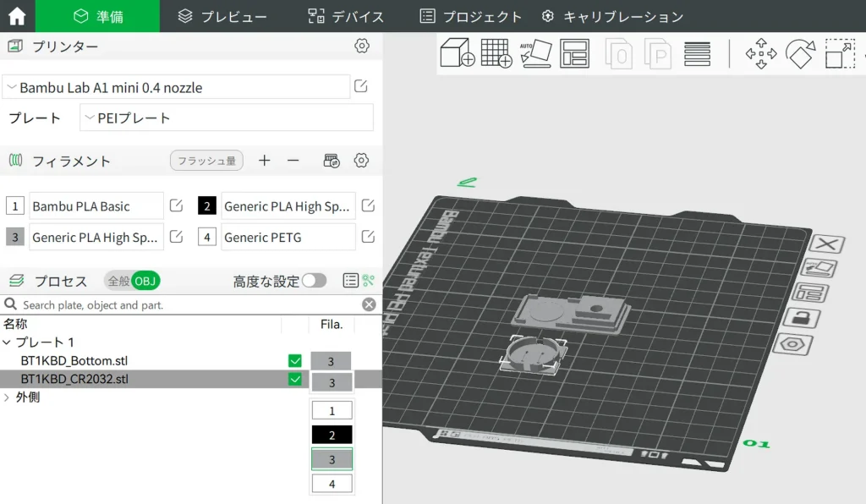Uncheck the BT1KBD_Bottom.stl printable checkbox
The image size is (866, 504).
point(295,361)
